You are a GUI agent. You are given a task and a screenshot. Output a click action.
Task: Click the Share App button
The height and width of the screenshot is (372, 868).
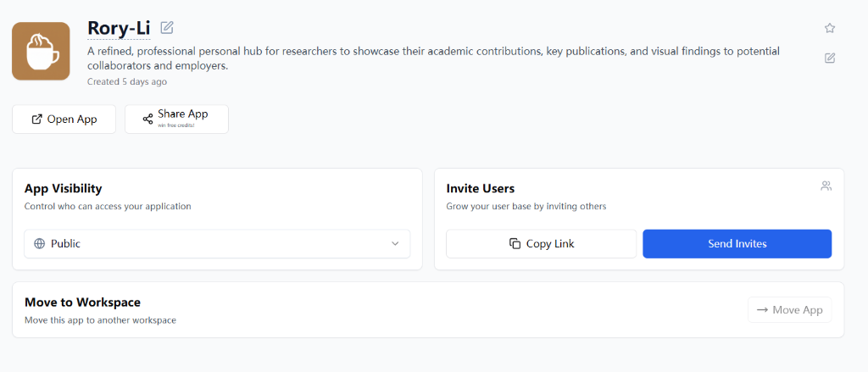pyautogui.click(x=176, y=119)
